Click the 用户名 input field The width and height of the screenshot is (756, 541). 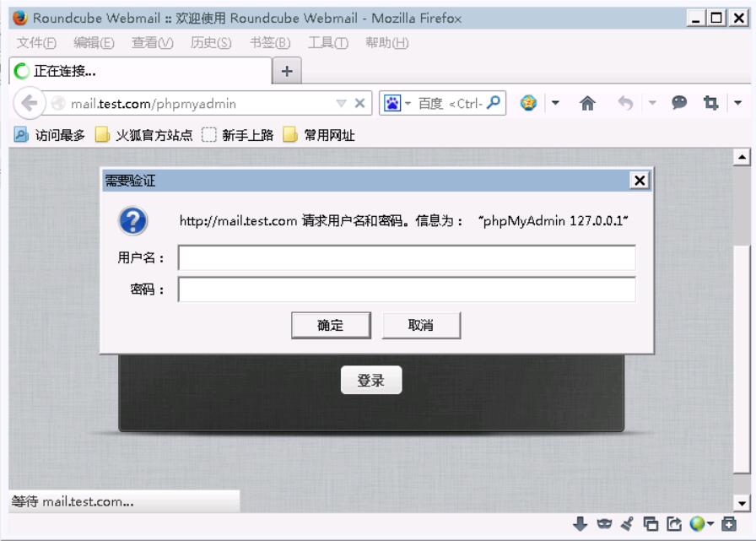407,258
